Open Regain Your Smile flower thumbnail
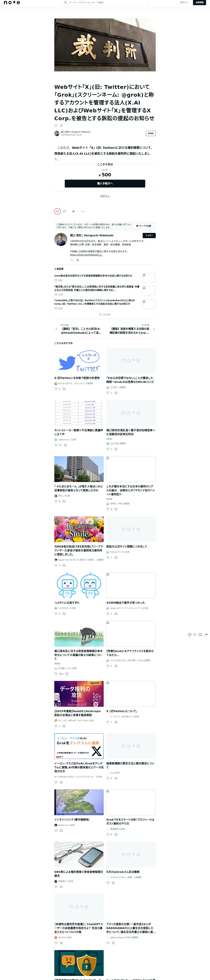The height and width of the screenshot is (980, 210). coord(79,529)
